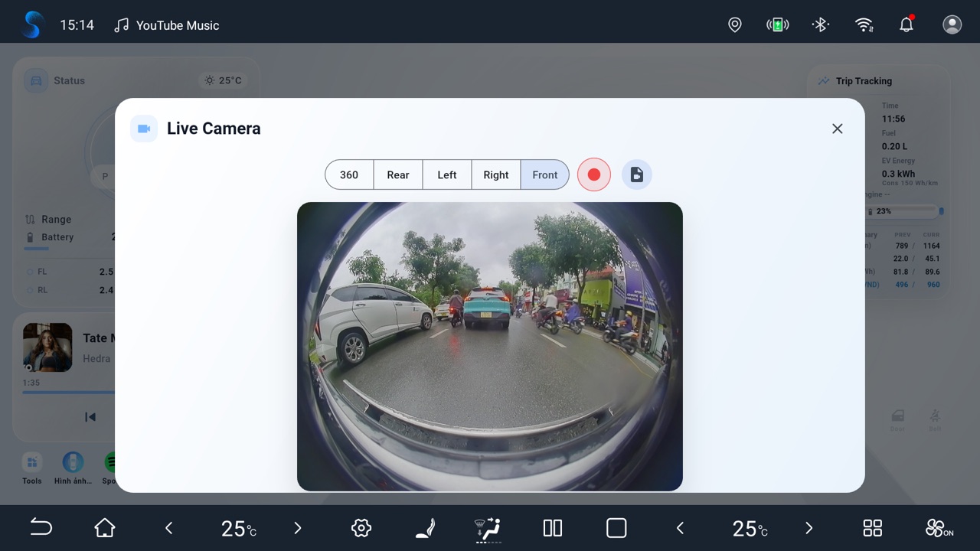
Task: Open the Spotify app shortcut
Action: [x=109, y=468]
